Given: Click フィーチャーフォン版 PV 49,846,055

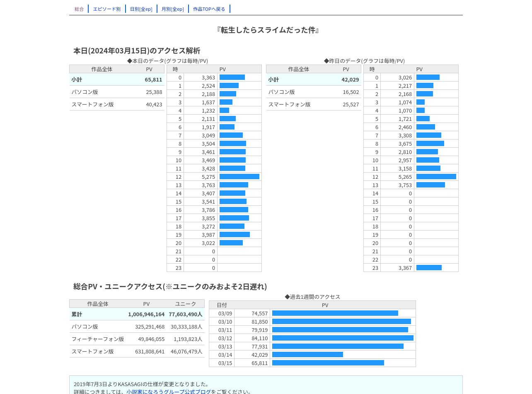Looking at the screenshot, I should tap(151, 339).
